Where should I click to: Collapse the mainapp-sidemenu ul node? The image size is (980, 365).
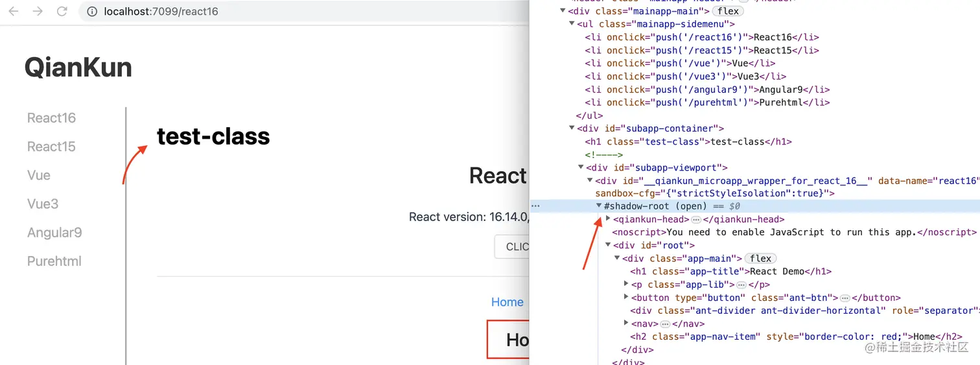point(572,24)
